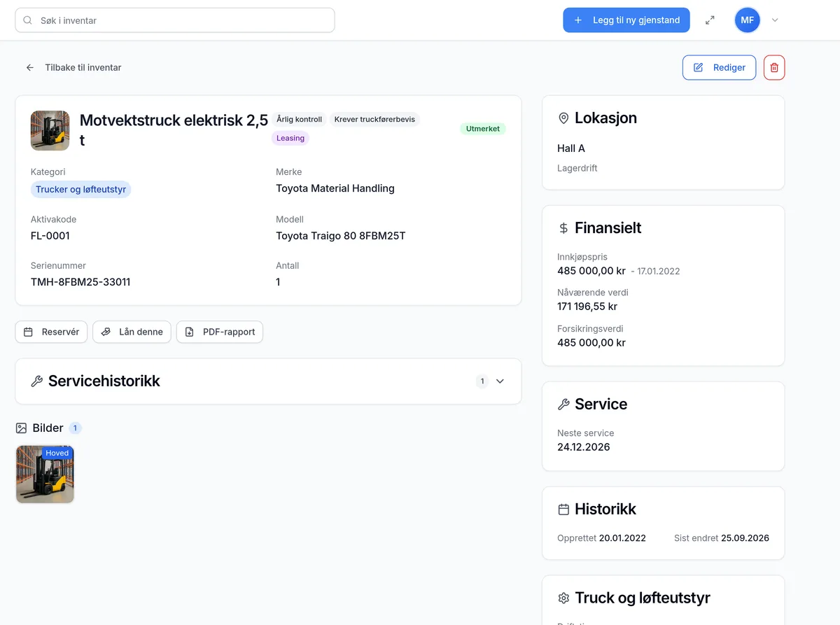
Task: Click the 'Årlig kontroll' tag
Action: click(x=299, y=120)
